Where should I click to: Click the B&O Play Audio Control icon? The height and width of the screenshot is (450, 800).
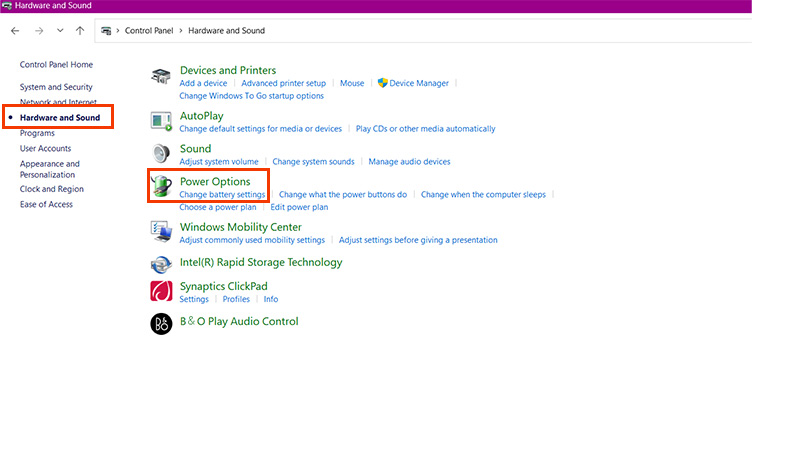pyautogui.click(x=161, y=323)
